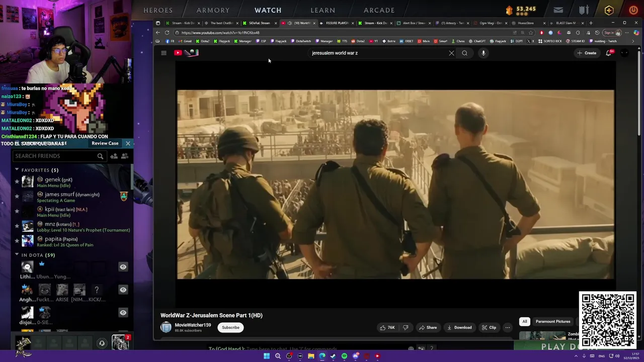Toggle favorite star for james smurf

point(17,196)
